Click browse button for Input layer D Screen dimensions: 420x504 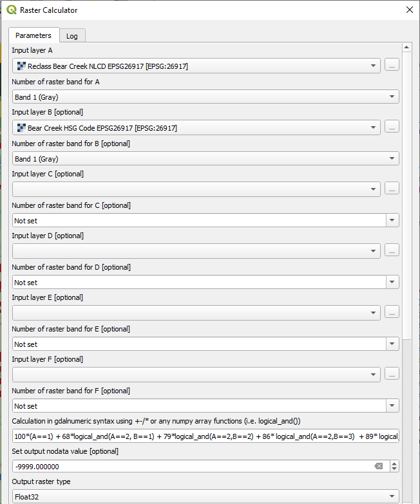point(392,250)
